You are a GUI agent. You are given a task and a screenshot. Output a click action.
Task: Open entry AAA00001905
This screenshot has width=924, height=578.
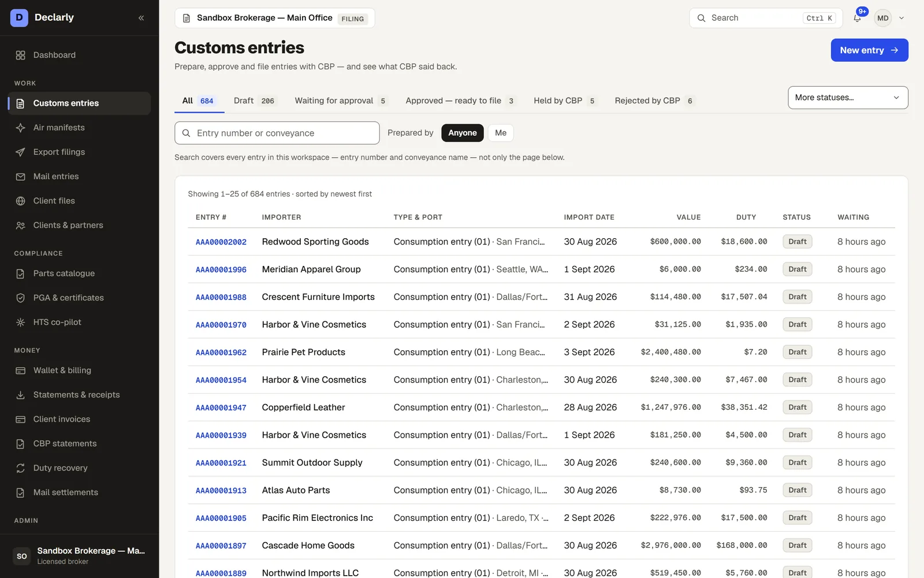(221, 518)
